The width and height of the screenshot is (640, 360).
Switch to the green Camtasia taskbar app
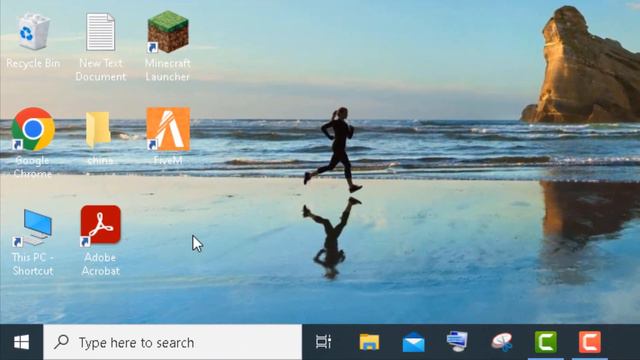(546, 342)
